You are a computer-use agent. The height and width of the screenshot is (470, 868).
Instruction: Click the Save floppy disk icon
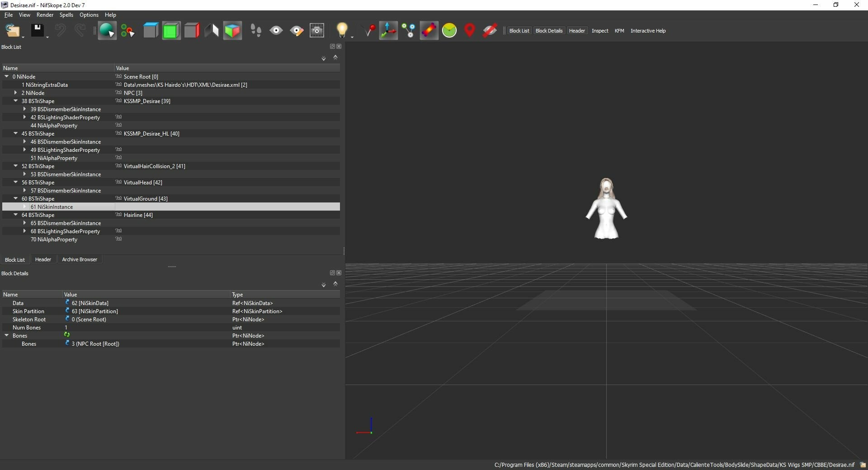[37, 31]
